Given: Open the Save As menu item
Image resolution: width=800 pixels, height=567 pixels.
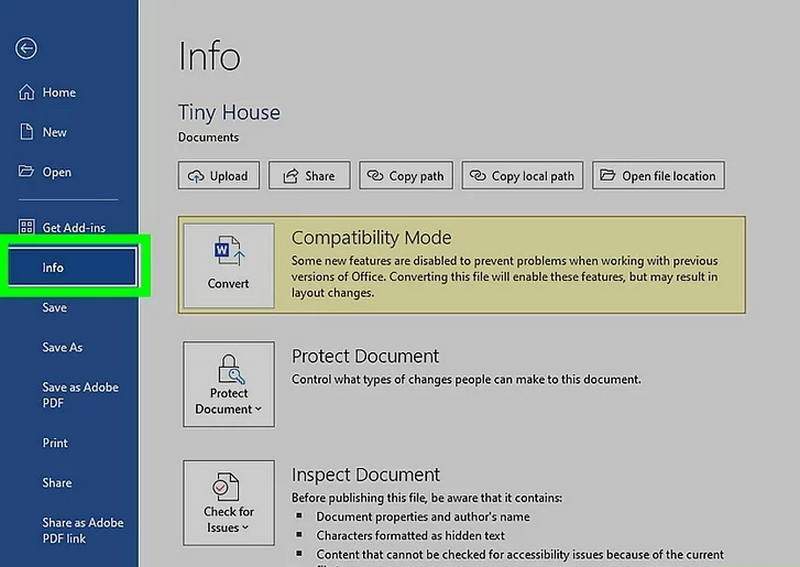Looking at the screenshot, I should [62, 348].
